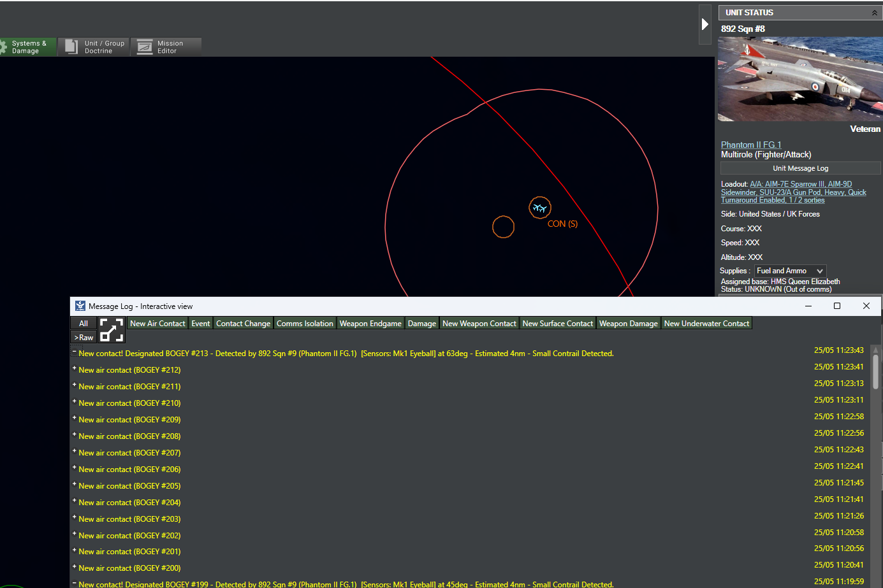883x588 pixels.
Task: Open the Unit Message Log
Action: pyautogui.click(x=801, y=168)
